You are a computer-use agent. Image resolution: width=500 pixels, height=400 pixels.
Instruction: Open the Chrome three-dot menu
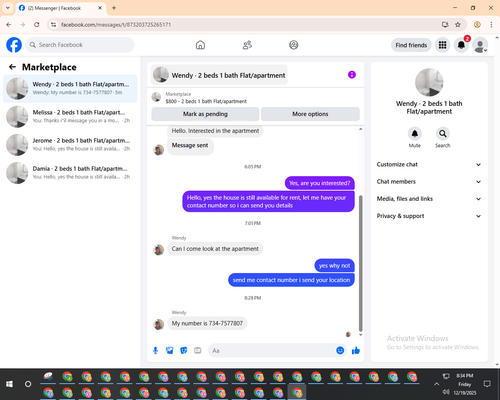pyautogui.click(x=491, y=25)
